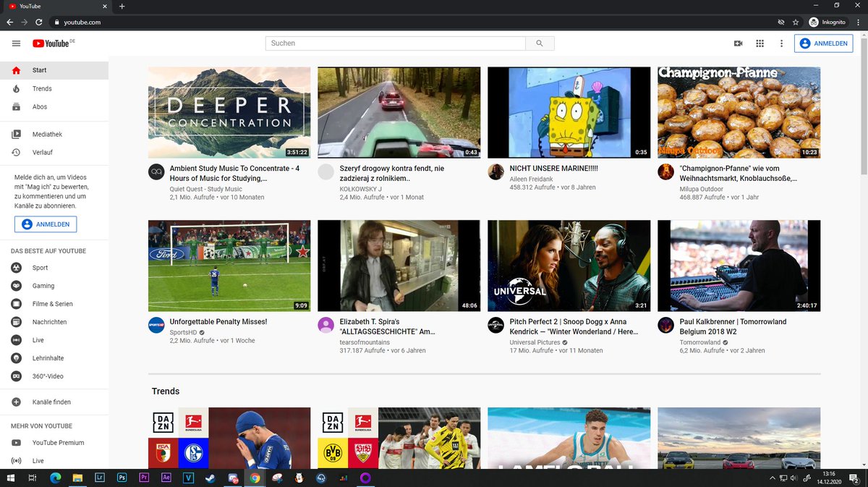Open Kanäle finden in sidebar

(x=54, y=402)
